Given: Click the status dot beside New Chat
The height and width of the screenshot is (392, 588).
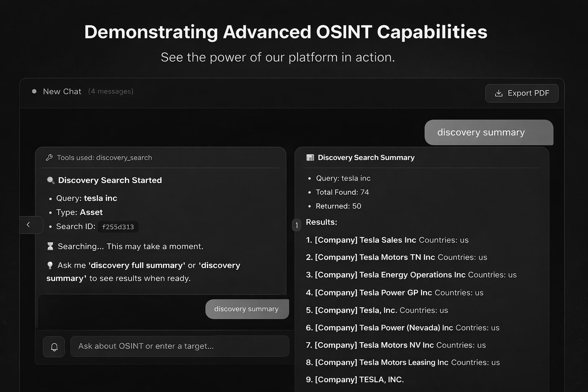Looking at the screenshot, I should [34, 91].
